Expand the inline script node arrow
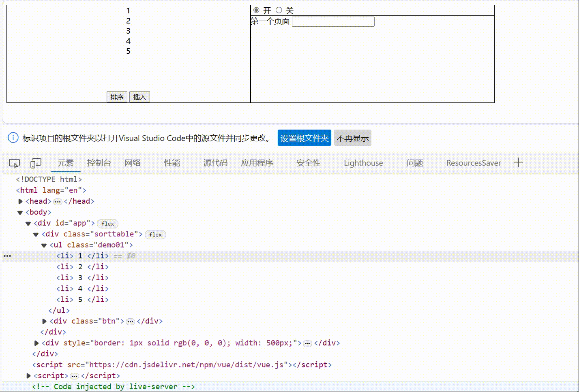 (28, 376)
